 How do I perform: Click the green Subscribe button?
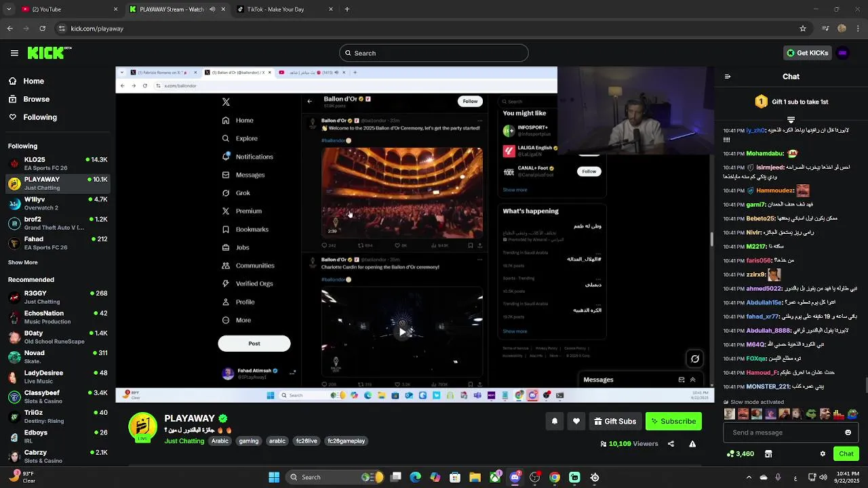[673, 421]
